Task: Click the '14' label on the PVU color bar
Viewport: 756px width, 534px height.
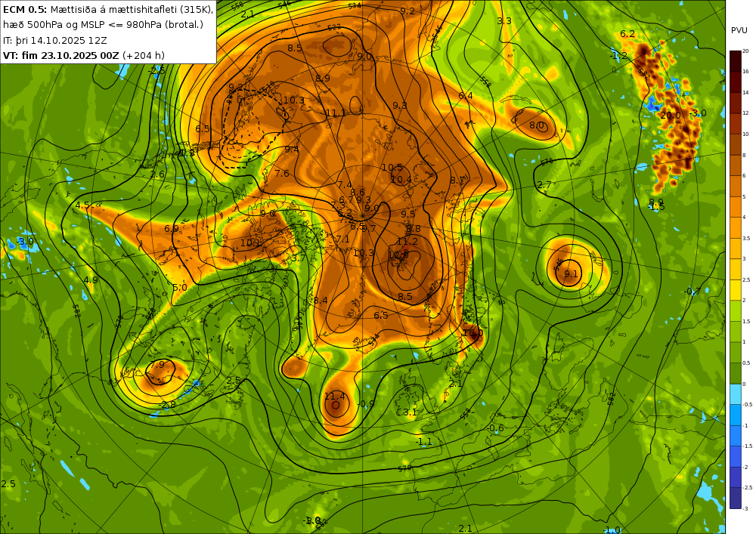Action: click(745, 92)
